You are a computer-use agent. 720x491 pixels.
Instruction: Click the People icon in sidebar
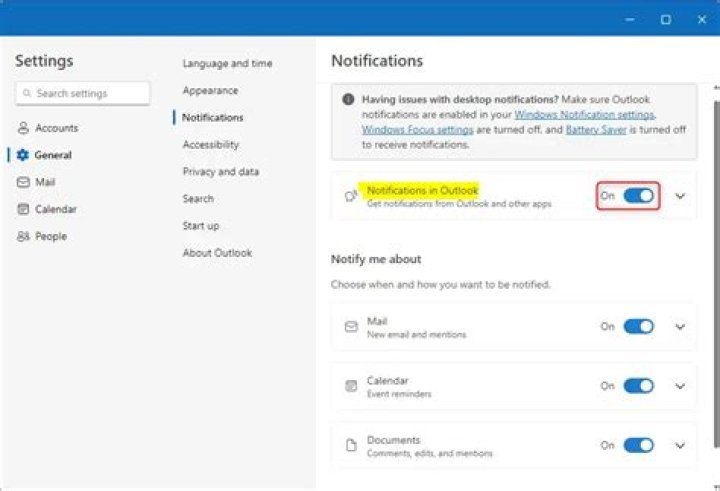tap(23, 236)
